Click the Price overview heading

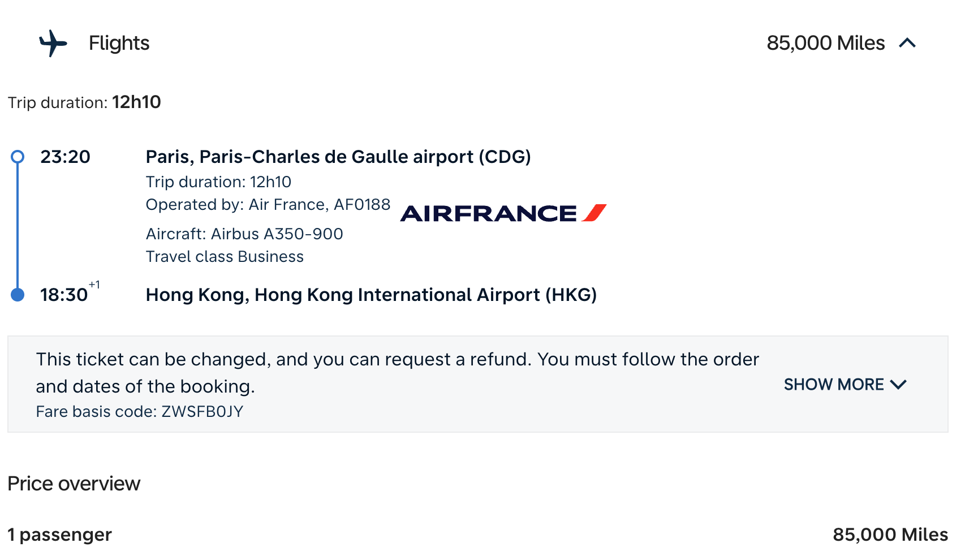point(74,484)
